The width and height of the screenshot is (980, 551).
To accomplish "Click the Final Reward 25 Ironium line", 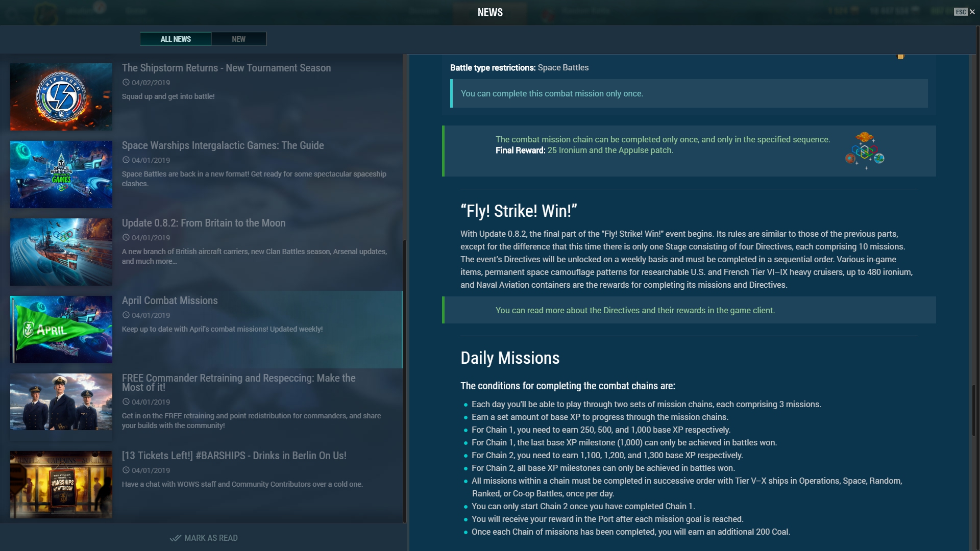I will point(584,151).
